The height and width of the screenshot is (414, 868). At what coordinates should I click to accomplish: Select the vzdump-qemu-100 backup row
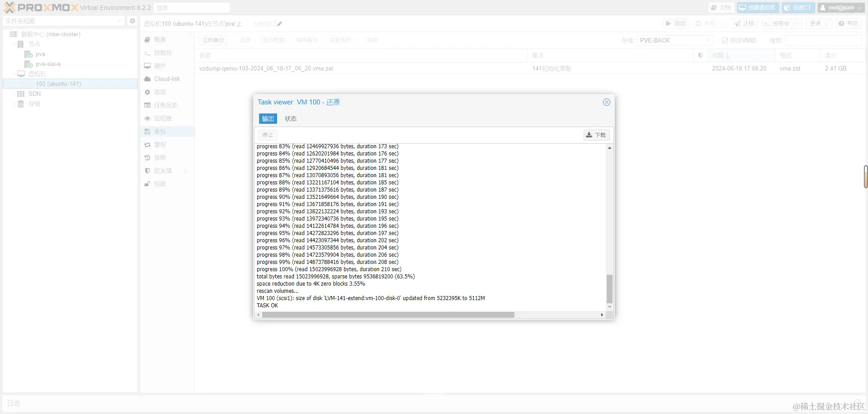(530, 69)
